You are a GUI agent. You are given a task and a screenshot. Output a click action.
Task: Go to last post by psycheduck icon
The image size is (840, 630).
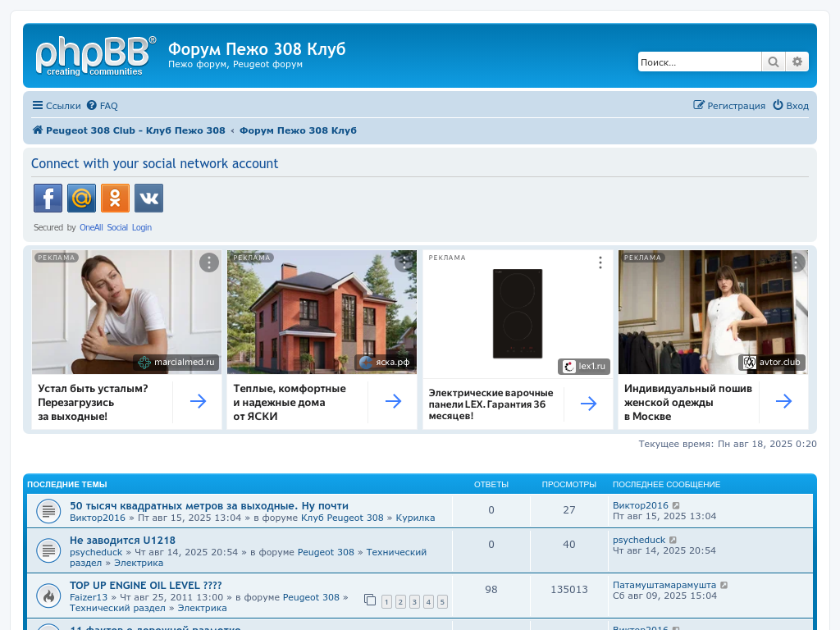tap(673, 540)
